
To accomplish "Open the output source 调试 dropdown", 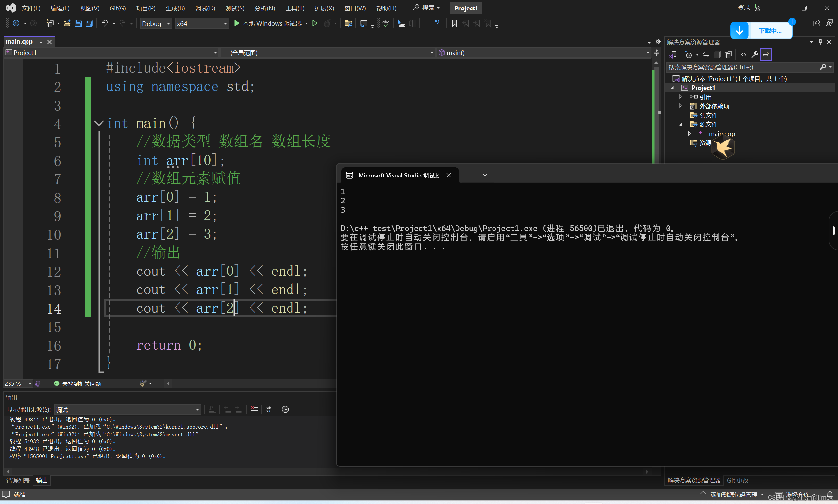I will click(x=127, y=410).
